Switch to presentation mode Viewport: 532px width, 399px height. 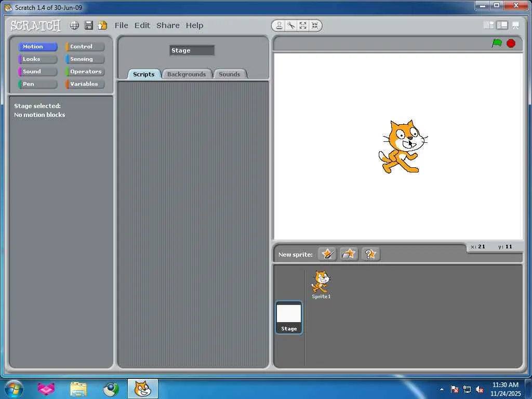[x=516, y=25]
